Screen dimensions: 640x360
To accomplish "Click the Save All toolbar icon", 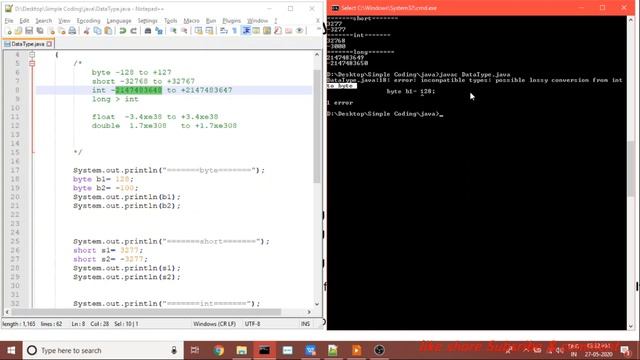I will [40, 31].
